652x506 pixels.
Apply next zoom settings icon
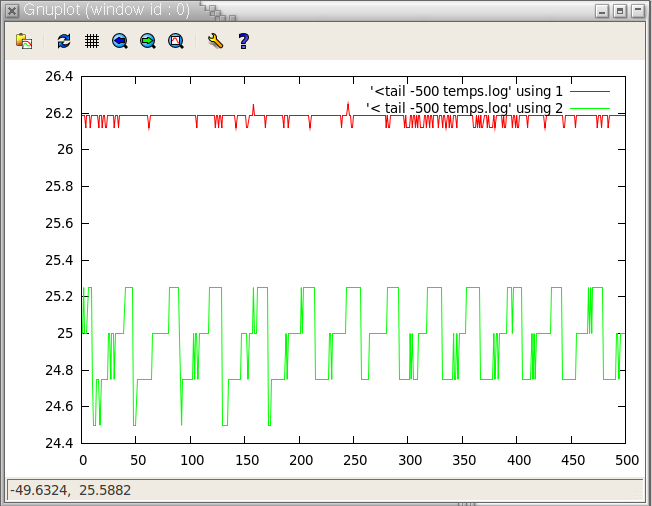click(x=148, y=41)
